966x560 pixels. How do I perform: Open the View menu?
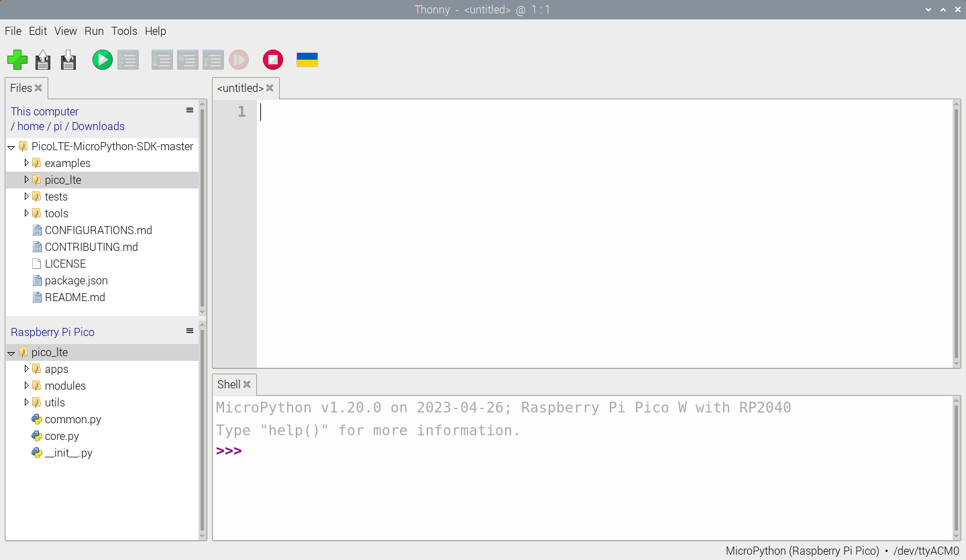pyautogui.click(x=66, y=31)
